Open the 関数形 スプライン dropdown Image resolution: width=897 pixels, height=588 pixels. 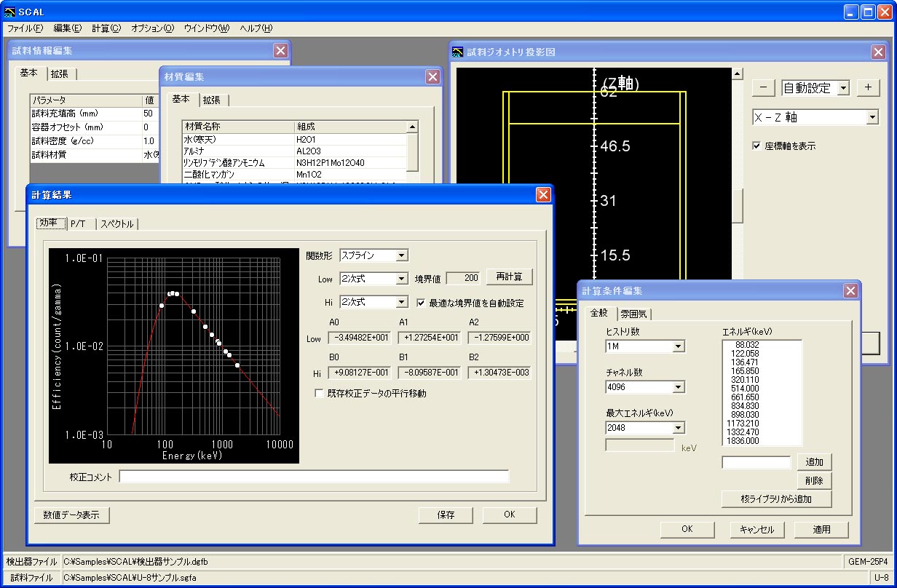[402, 255]
